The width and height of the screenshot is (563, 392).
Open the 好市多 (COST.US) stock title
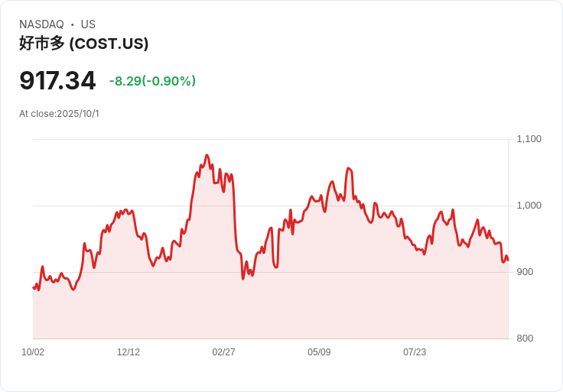coord(83,44)
